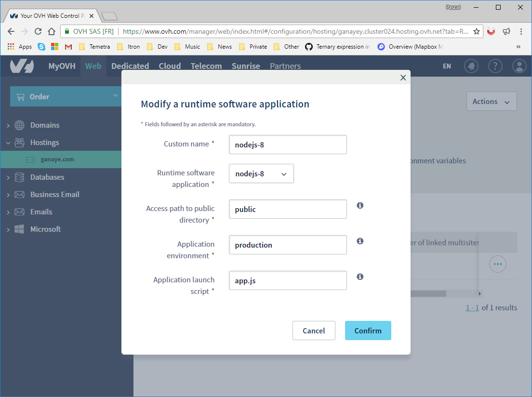Confirm the runtime modification
The image size is (532, 397).
[x=368, y=331]
